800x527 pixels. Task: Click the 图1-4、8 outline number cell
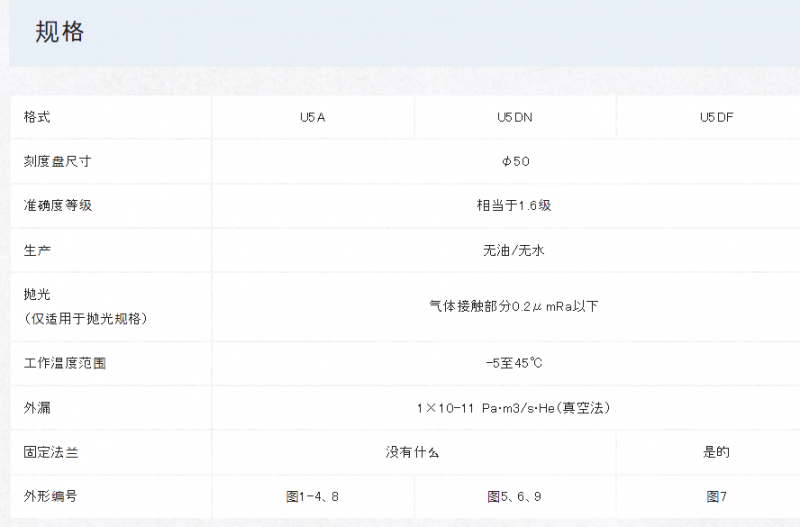point(312,496)
